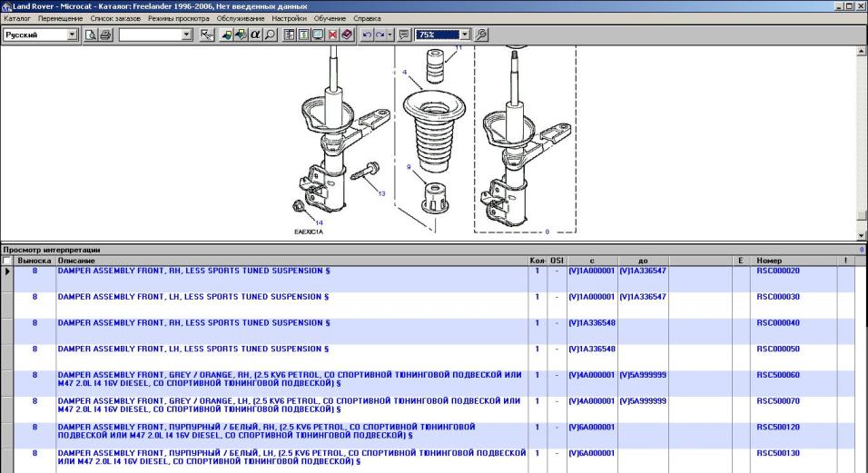The height and width of the screenshot is (473, 868).
Task: Click the undo back arrow icon
Action: pyautogui.click(x=367, y=34)
